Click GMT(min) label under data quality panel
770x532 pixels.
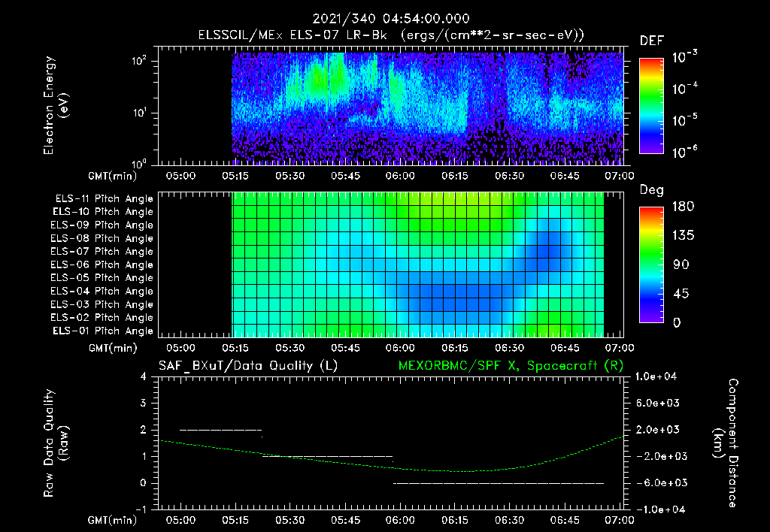pyautogui.click(x=113, y=520)
